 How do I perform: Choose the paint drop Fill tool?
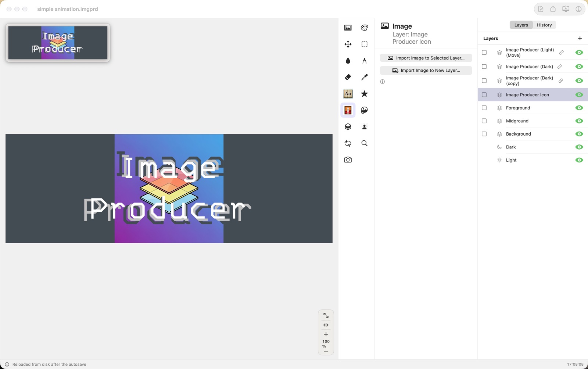[348, 61]
